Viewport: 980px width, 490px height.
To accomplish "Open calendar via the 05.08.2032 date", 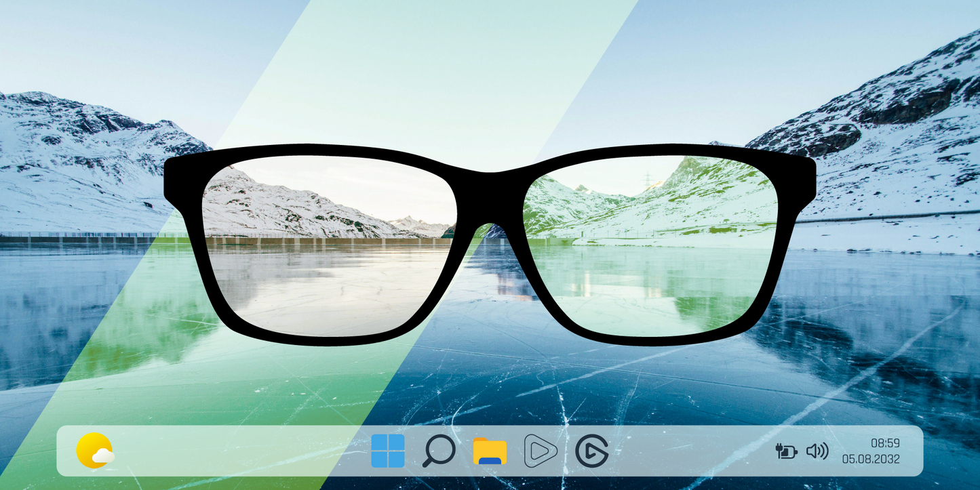I will (x=871, y=459).
